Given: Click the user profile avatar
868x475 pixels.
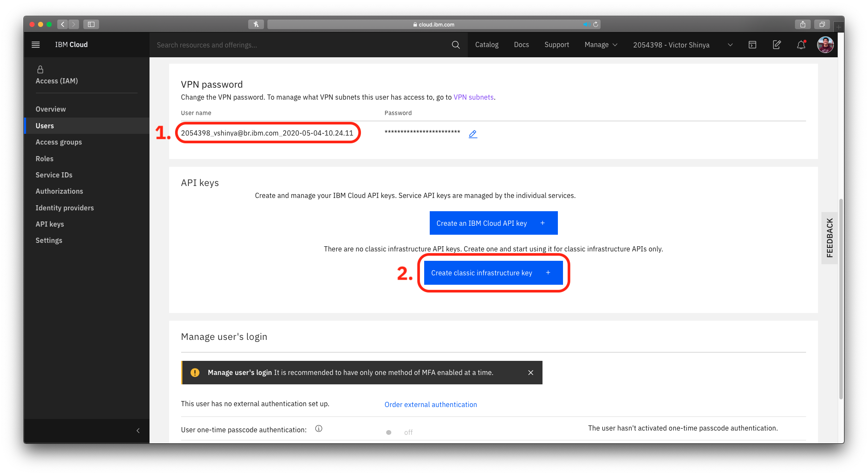Looking at the screenshot, I should pyautogui.click(x=825, y=45).
